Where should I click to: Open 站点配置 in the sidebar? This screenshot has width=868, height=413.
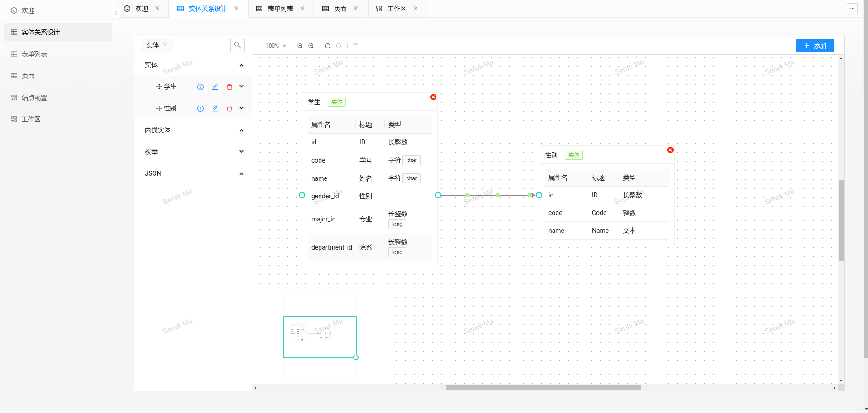[58, 97]
